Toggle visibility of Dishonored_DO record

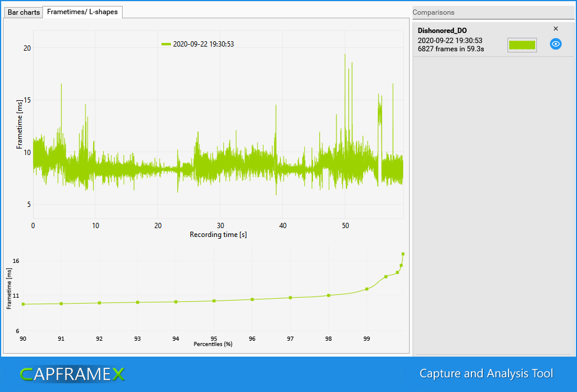pos(556,44)
